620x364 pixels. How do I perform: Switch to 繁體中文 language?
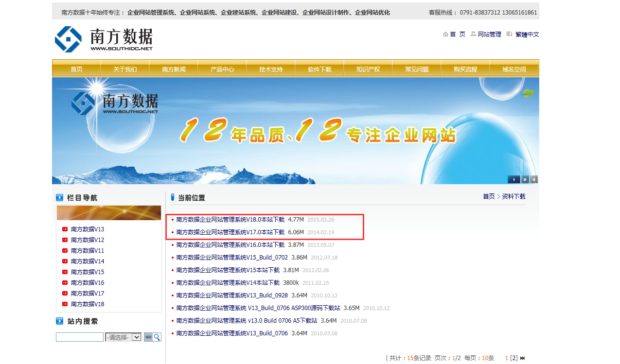pyautogui.click(x=527, y=35)
